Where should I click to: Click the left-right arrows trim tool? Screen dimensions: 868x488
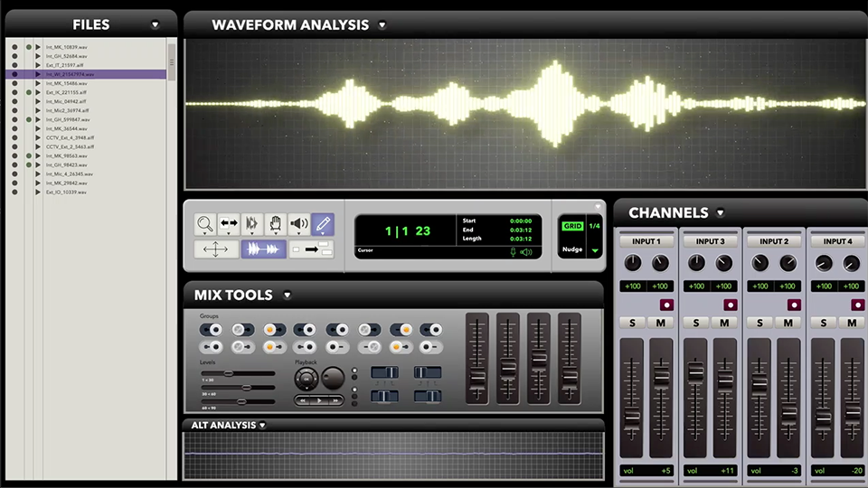(x=229, y=223)
